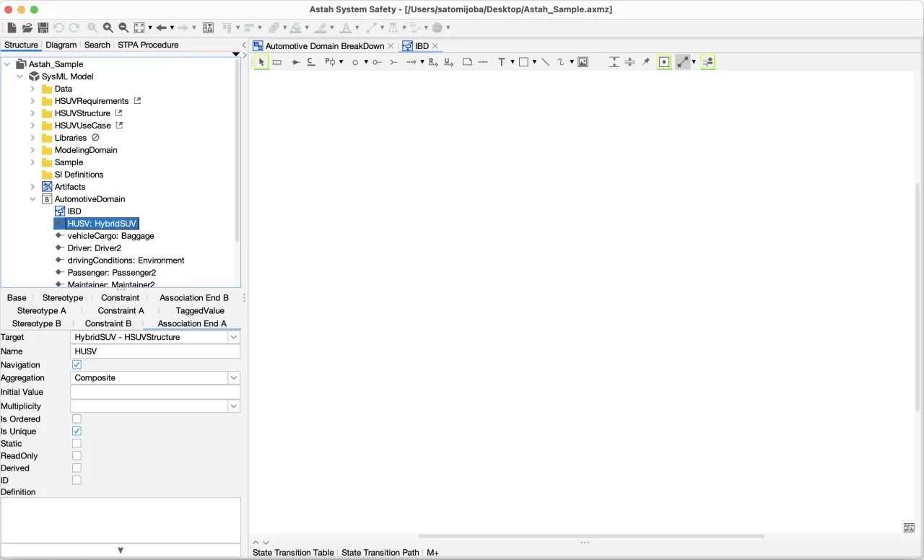Click the align vertical spacing icon
The image size is (924, 560).
(x=614, y=62)
